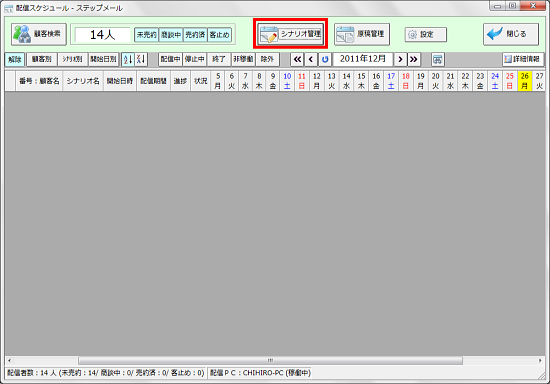
Task: Jump back with double left arrows
Action: click(297, 59)
